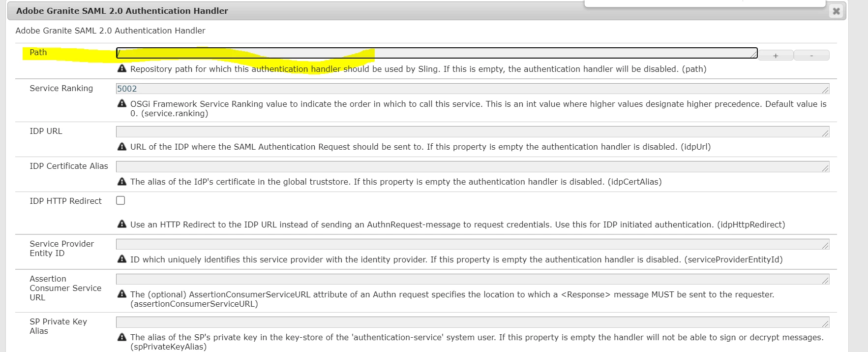Click the IDP Certificate Alias field

473,166
